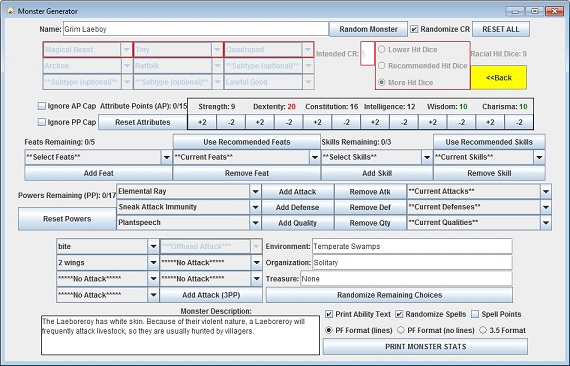Click Use Recommended Skills
The height and width of the screenshot is (366, 570).
[489, 142]
